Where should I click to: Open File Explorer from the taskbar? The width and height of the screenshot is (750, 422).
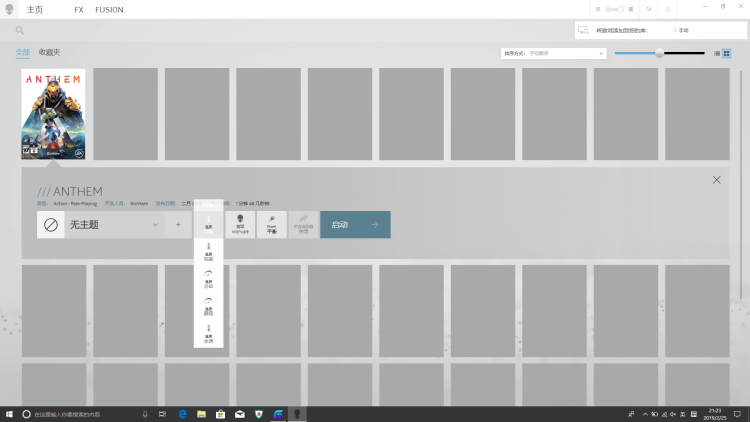pyautogui.click(x=201, y=414)
